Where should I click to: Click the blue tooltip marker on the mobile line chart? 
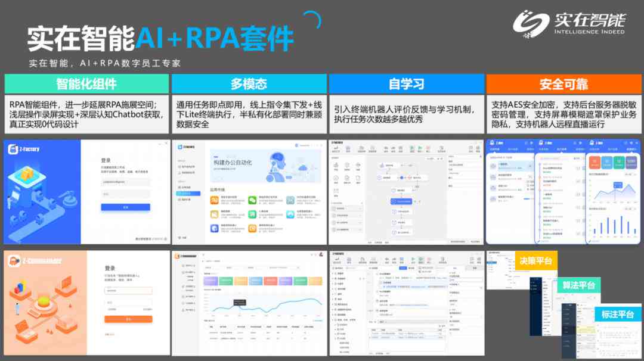618,185
